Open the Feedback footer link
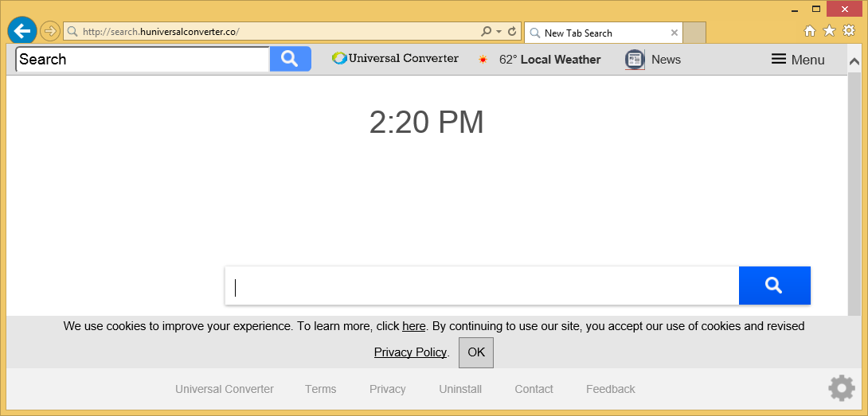Viewport: 868px width, 416px height. point(611,390)
